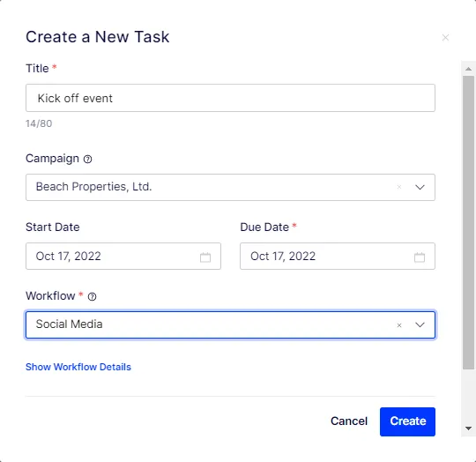Viewport: 476px width, 462px height.
Task: Select the Campaign field showing Beach Properties
Action: point(230,187)
